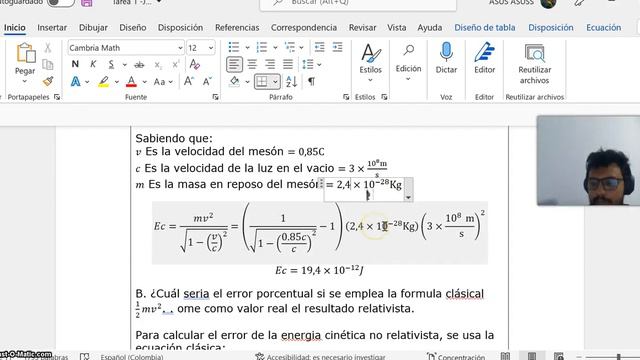Viewport: 640px width, 360px height.
Task: Open Aa change case dropdown
Action: click(163, 82)
